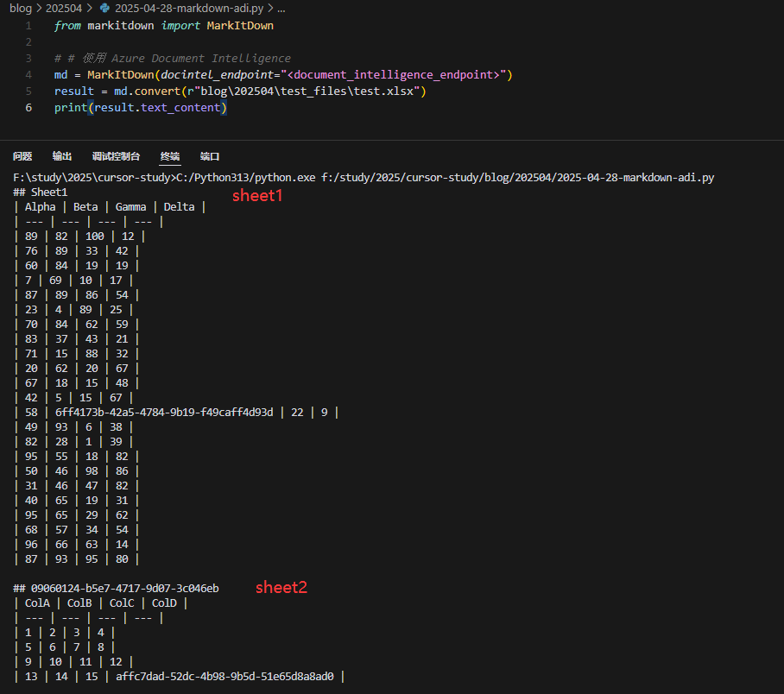This screenshot has width=784, height=694.
Task: Click the Python file icon in breadcrumb
Action: (105, 8)
